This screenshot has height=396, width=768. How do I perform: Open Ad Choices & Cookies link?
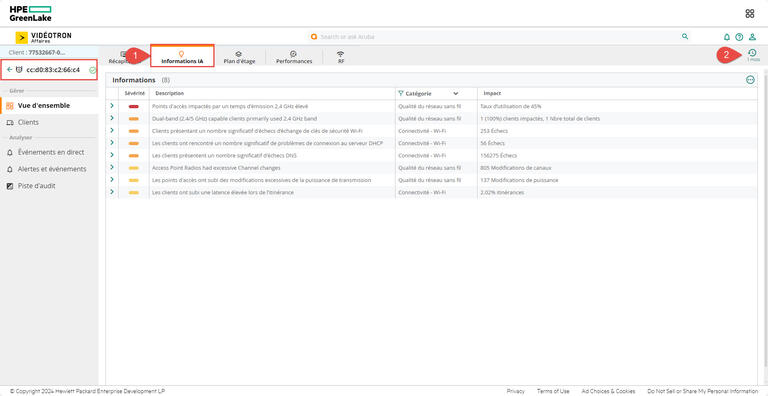point(608,391)
